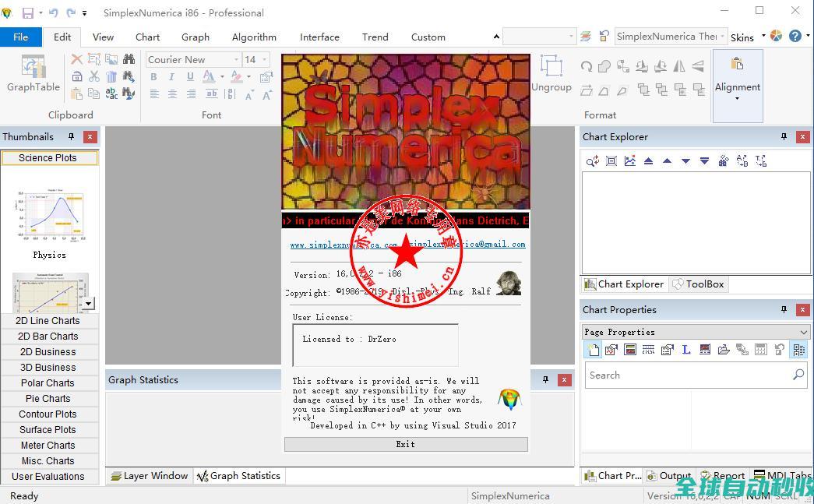Open the Algorithm ribbon tab
This screenshot has width=814, height=504.
[254, 37]
